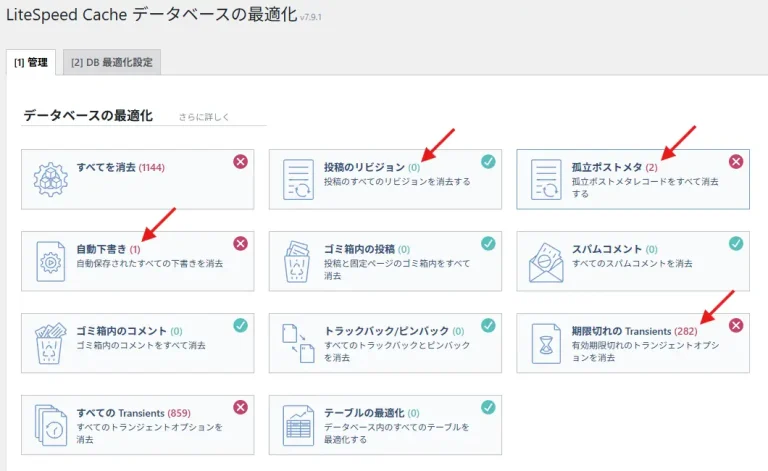Click the green check on ゴミ箱内のコメント
The height and width of the screenshot is (471, 768).
tap(240, 325)
